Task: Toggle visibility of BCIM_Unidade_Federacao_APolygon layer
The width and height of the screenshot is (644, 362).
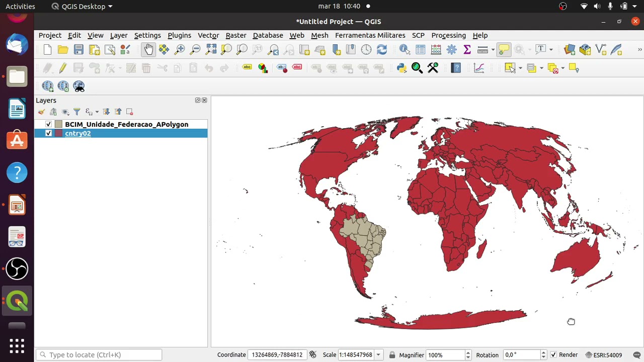Action: [x=48, y=124]
